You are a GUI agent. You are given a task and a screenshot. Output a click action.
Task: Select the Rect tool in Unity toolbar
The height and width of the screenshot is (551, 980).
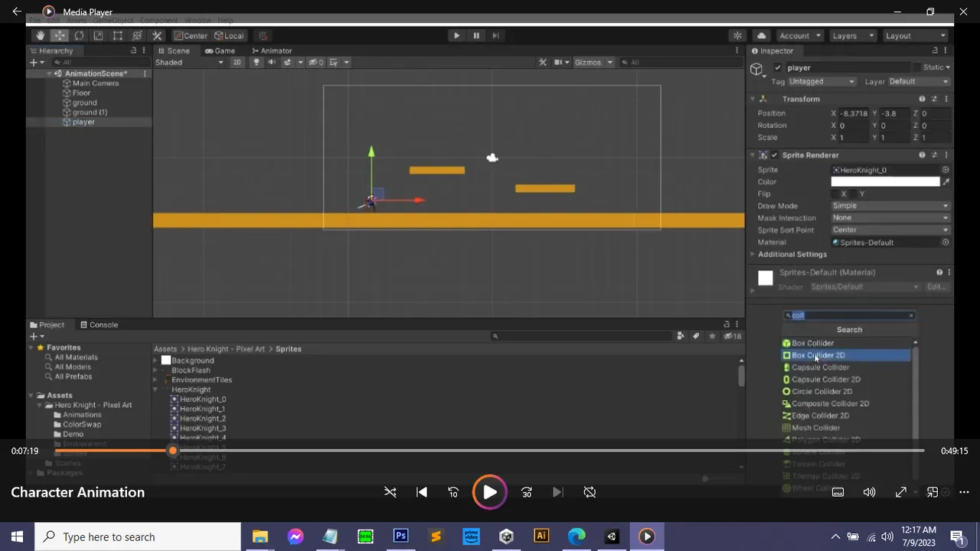pyautogui.click(x=118, y=36)
